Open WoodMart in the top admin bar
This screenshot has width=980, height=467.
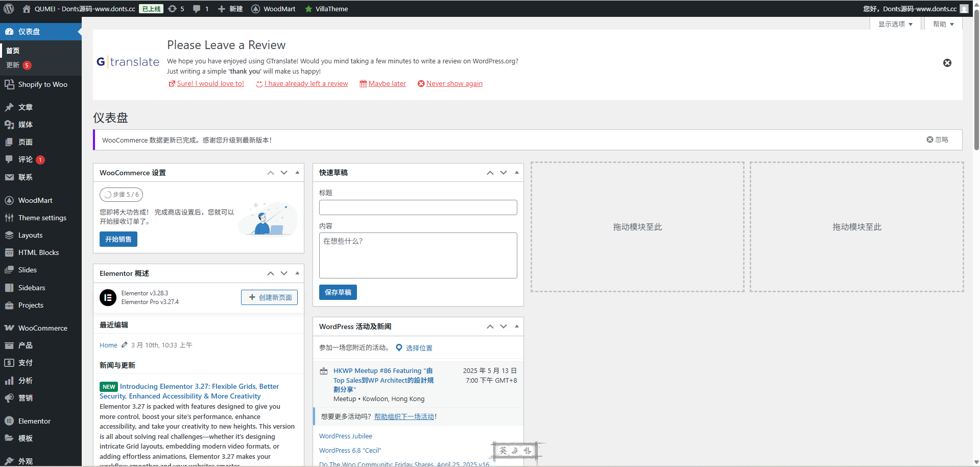274,9
